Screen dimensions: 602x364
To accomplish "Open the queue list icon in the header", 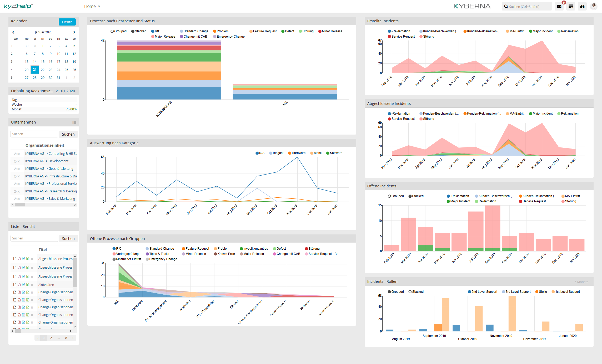I will tap(571, 6).
